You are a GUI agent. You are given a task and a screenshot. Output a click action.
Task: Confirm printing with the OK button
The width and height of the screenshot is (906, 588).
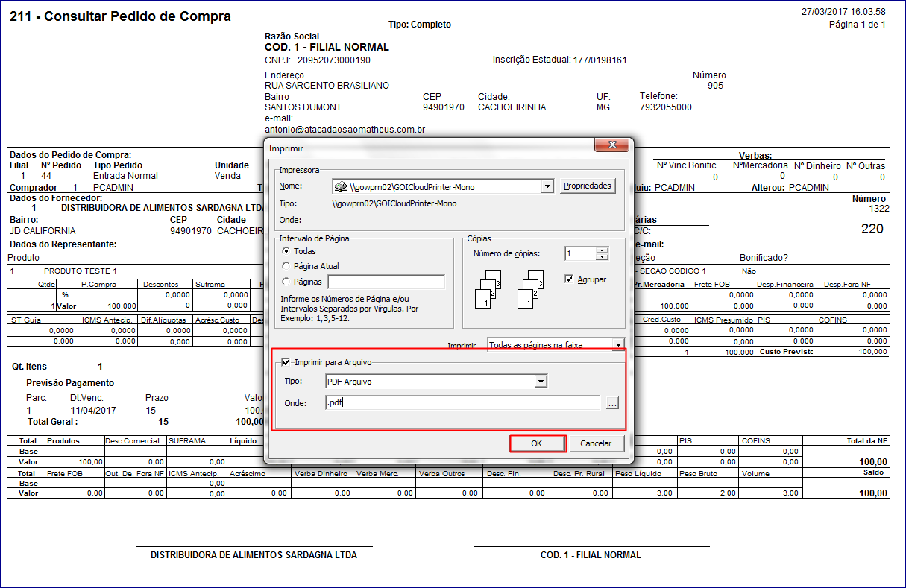[x=538, y=443]
